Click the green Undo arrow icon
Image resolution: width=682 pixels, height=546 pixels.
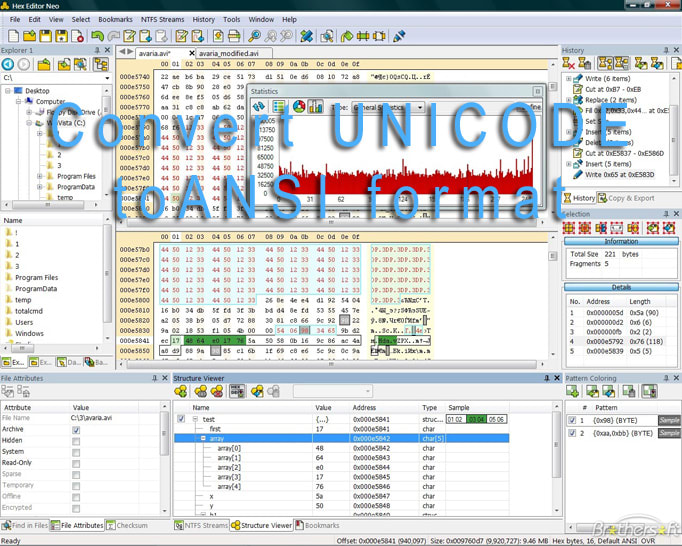tap(97, 36)
